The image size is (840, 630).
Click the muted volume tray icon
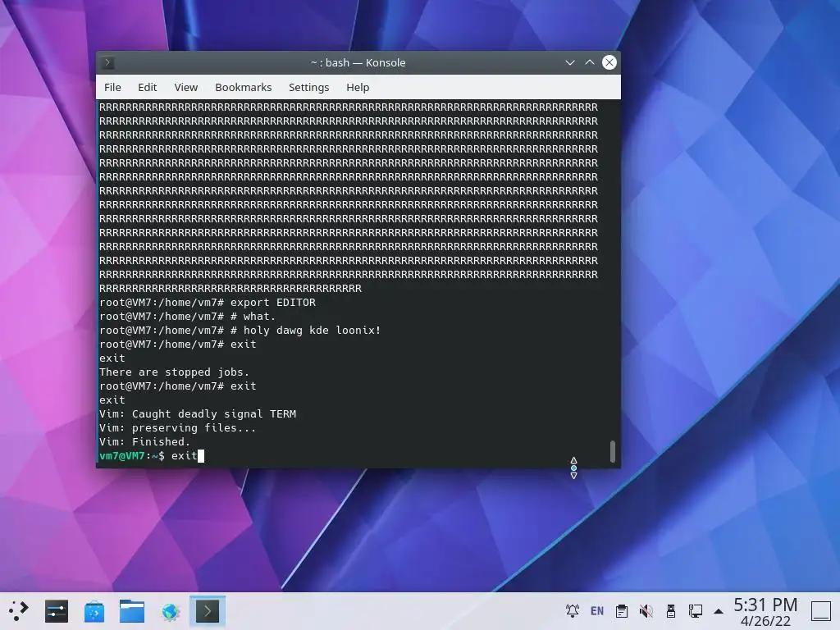pyautogui.click(x=646, y=610)
